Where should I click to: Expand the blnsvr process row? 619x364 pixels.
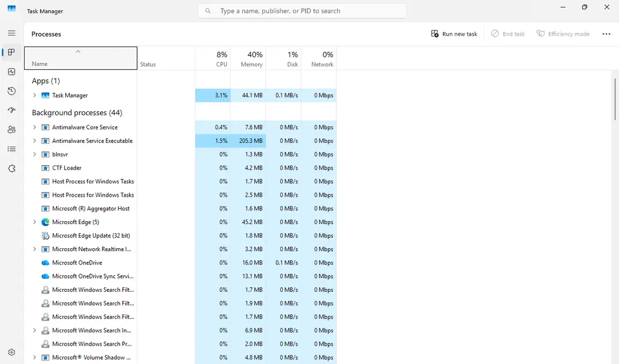point(34,154)
